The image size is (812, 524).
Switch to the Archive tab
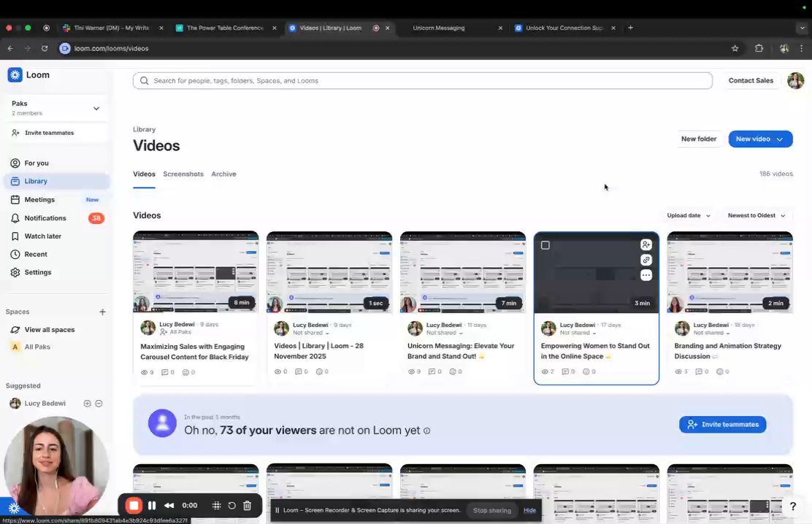[223, 174]
